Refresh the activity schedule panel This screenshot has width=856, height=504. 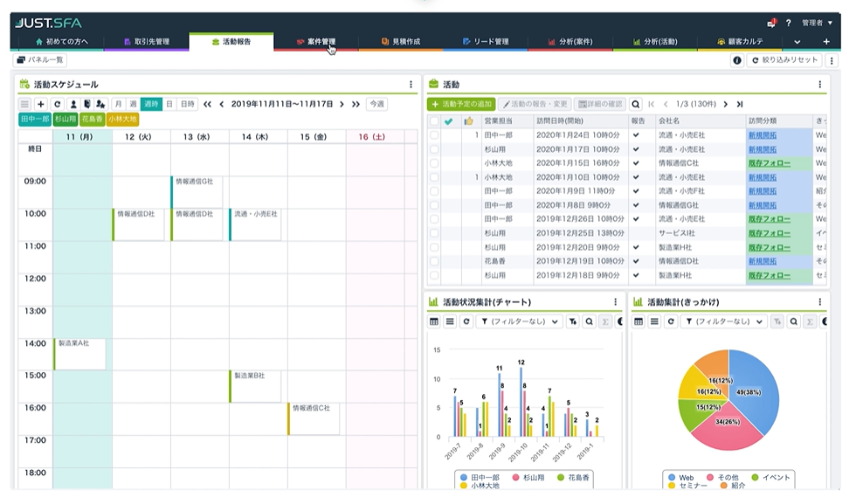[x=57, y=104]
